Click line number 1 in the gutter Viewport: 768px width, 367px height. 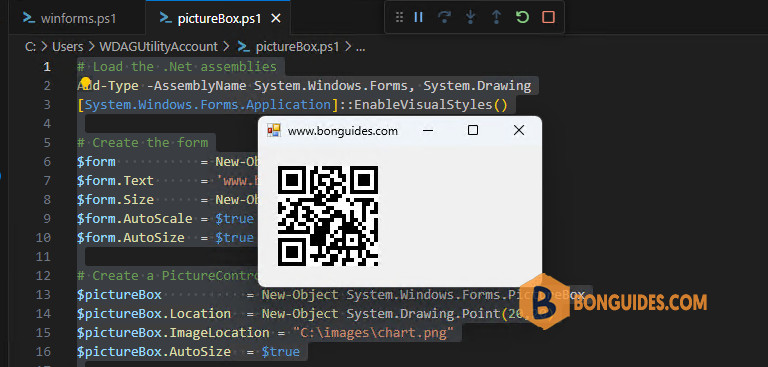[x=47, y=67]
